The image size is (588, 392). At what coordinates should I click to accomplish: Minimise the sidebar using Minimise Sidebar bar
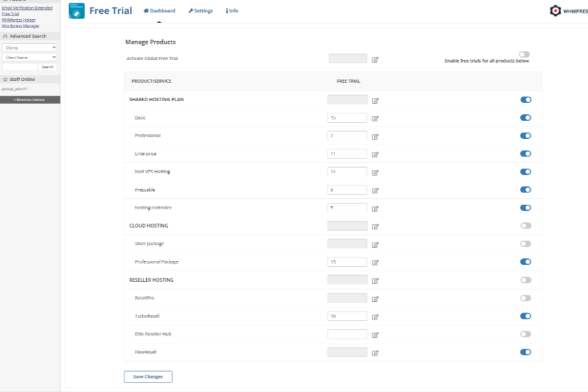click(30, 100)
